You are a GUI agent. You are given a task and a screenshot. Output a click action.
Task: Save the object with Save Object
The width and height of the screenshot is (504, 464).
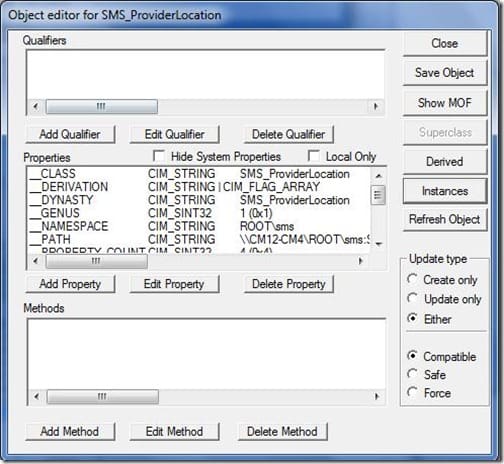point(445,73)
